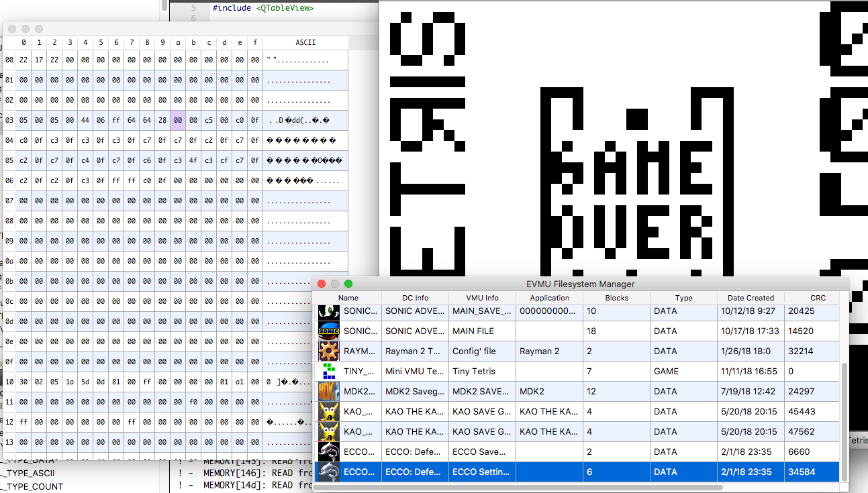This screenshot has width=868, height=493.
Task: Select the c5 cell in hex row 03
Action: [x=209, y=120]
